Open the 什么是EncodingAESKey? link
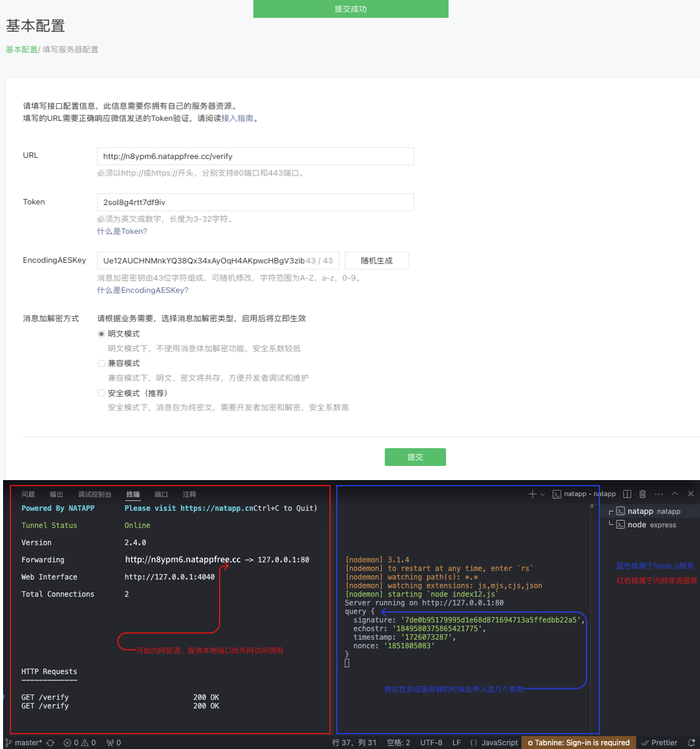 pyautogui.click(x=142, y=290)
